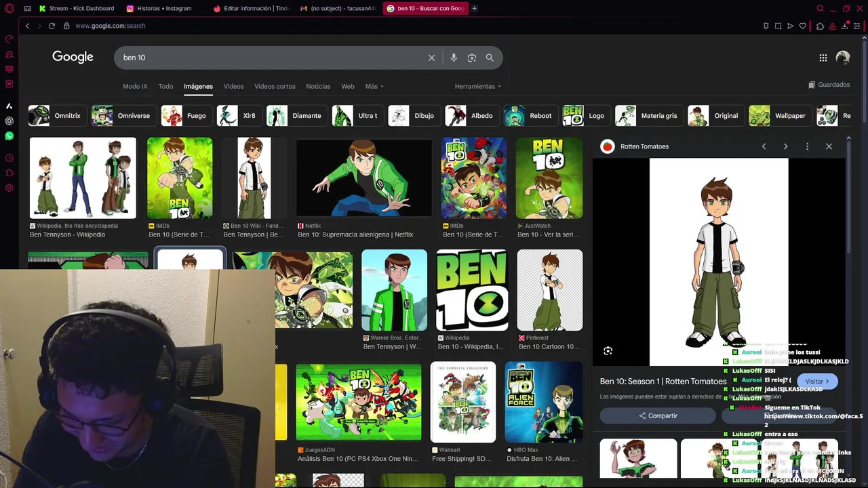Click the padlock site info icon
868x488 pixels.
(x=66, y=26)
